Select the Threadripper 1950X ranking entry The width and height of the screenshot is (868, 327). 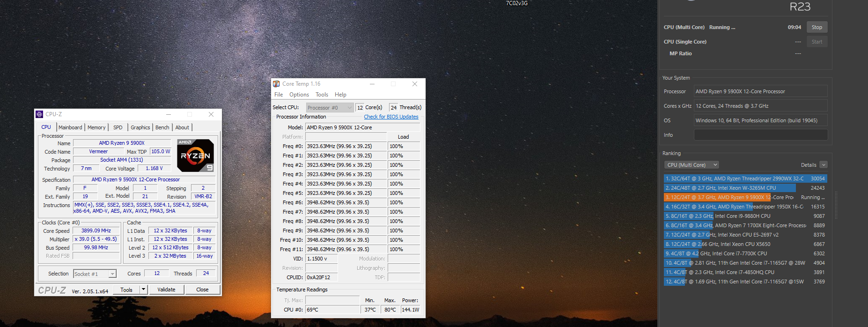pyautogui.click(x=745, y=207)
